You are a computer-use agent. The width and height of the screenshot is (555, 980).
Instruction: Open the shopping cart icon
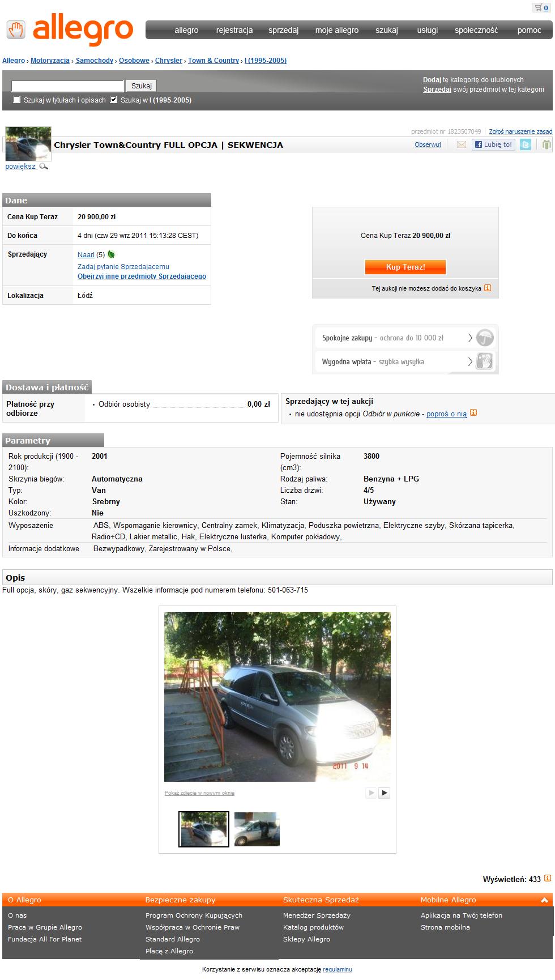click(x=537, y=7)
